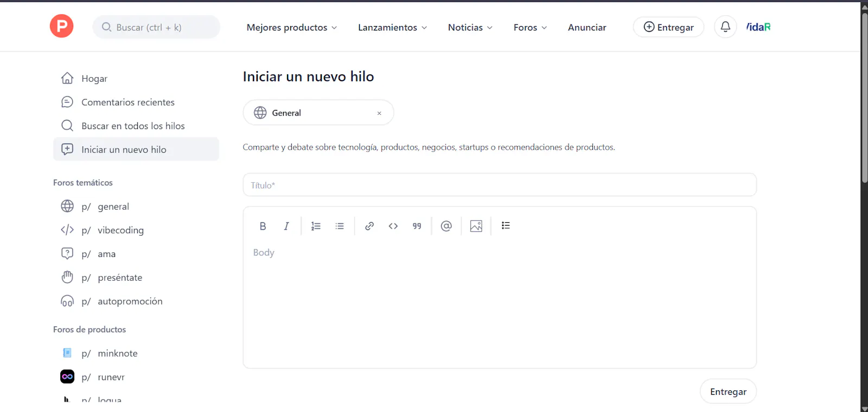Insert an image
This screenshot has width=868, height=412.
click(x=476, y=226)
